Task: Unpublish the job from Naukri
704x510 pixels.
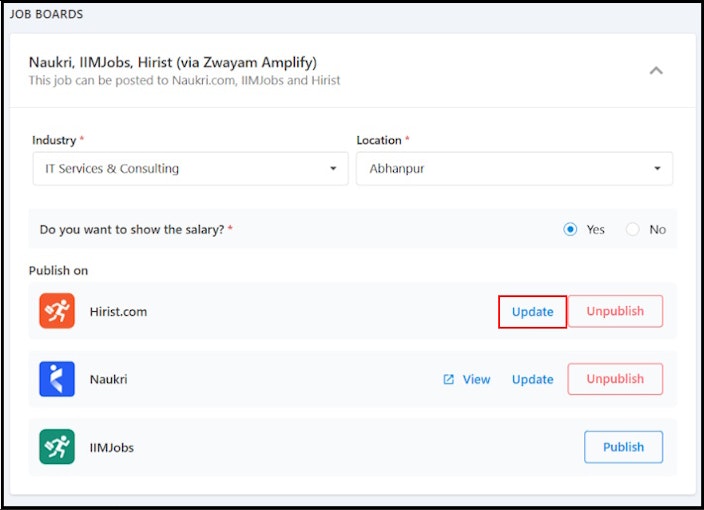Action: point(615,379)
